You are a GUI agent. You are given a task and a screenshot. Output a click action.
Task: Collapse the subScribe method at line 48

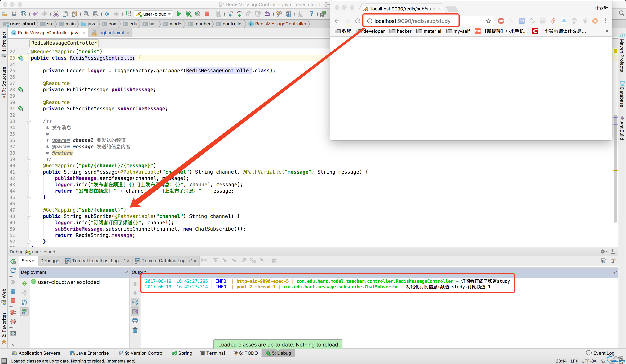click(29, 216)
